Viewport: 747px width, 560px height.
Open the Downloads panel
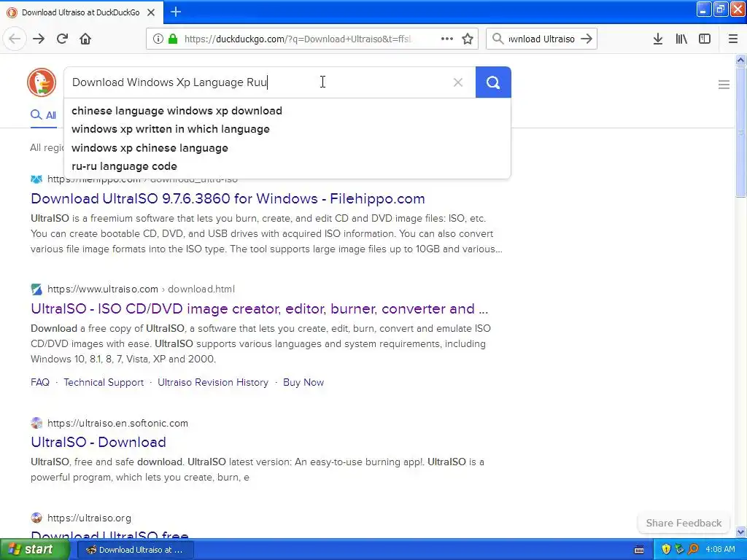click(x=657, y=39)
